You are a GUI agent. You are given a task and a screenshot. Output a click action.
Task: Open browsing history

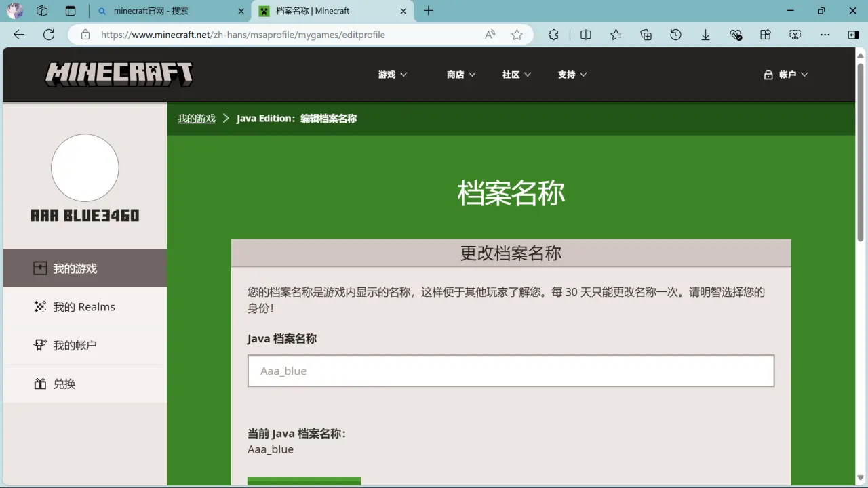coord(675,35)
